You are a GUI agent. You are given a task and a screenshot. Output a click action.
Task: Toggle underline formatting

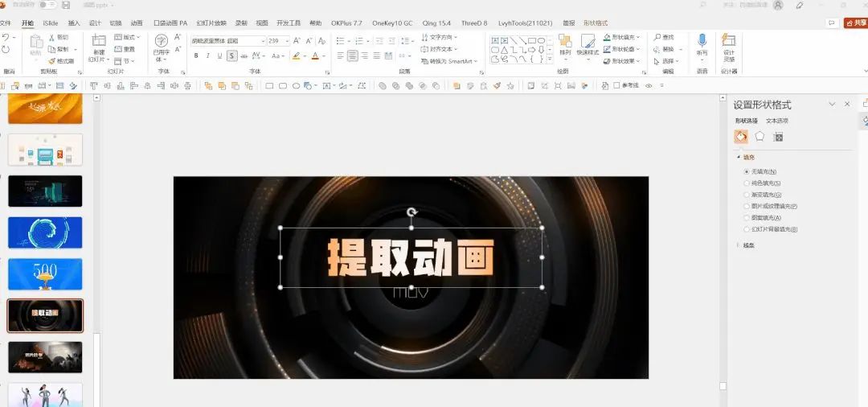tap(219, 56)
